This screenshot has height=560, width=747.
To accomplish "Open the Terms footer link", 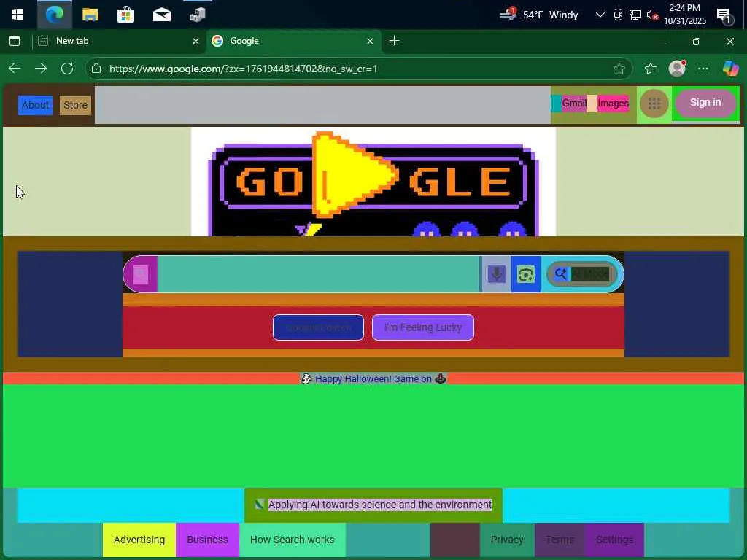I will 560,540.
